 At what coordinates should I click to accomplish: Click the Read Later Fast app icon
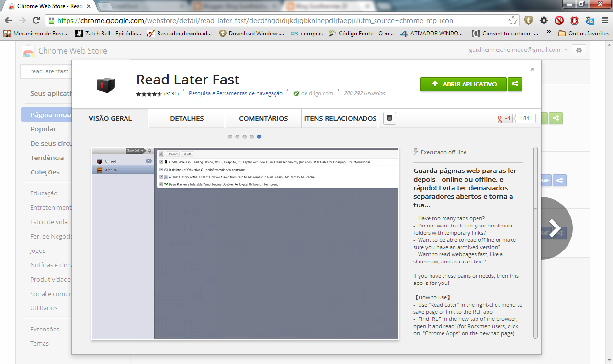tap(105, 85)
